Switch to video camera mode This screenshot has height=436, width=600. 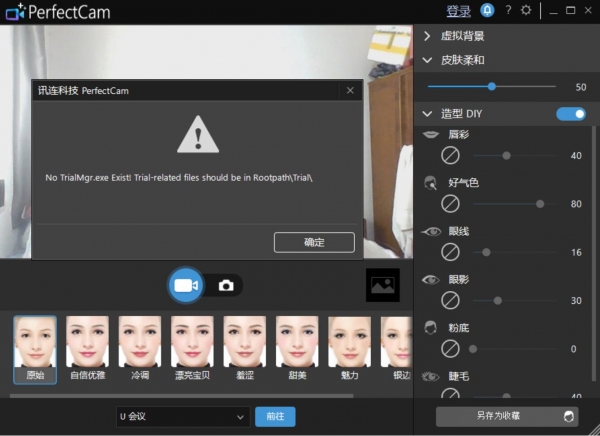pyautogui.click(x=186, y=286)
